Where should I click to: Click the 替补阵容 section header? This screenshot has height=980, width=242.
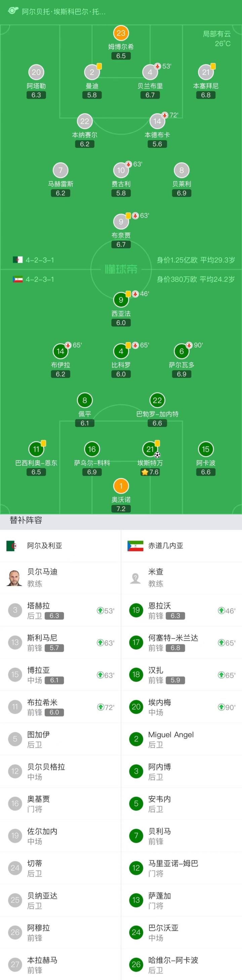[26, 520]
